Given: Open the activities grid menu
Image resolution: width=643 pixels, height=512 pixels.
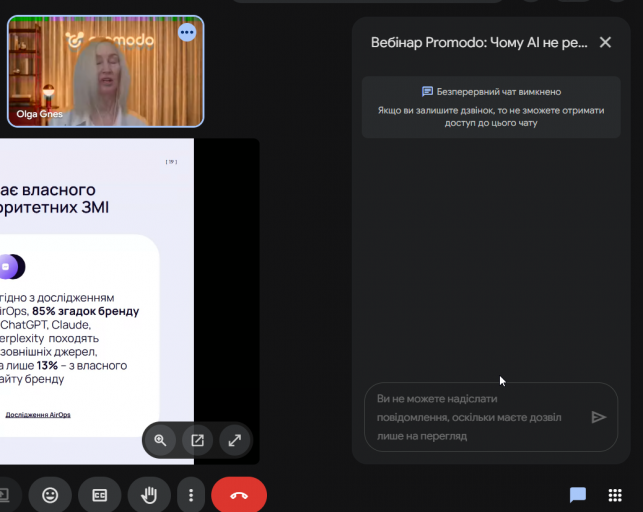Looking at the screenshot, I should [x=615, y=495].
